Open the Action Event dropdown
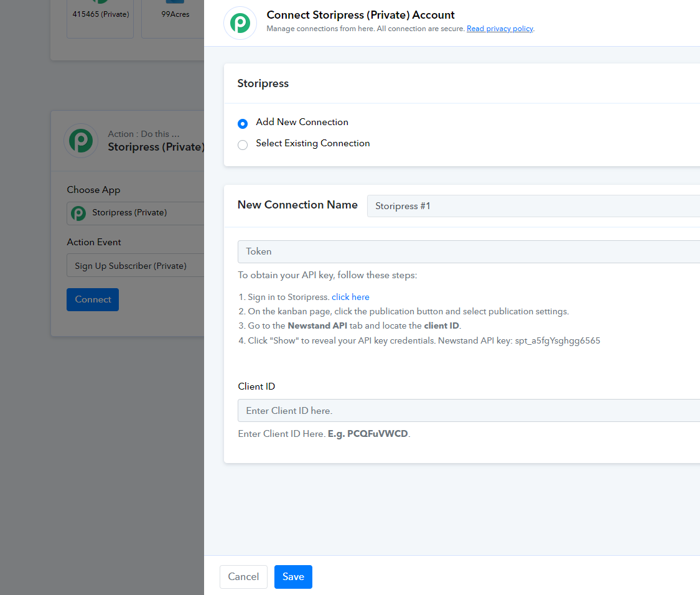This screenshot has width=700, height=595. (136, 266)
